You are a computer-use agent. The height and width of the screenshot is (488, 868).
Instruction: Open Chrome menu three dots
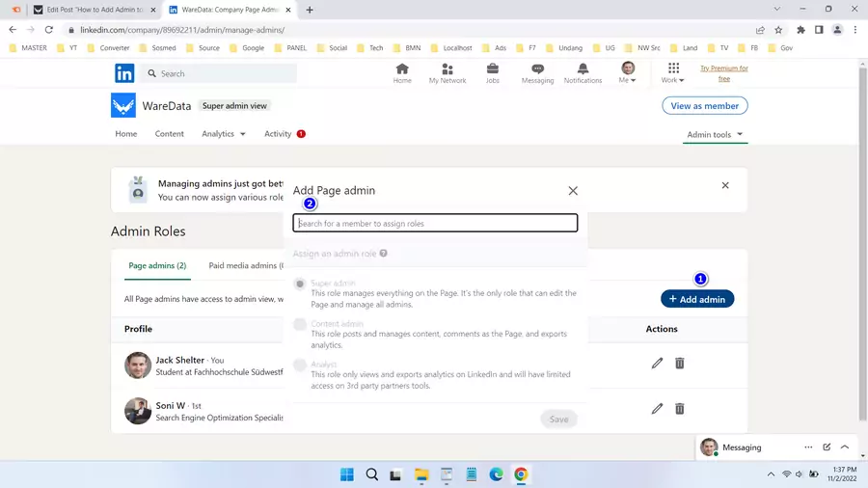[x=855, y=30]
